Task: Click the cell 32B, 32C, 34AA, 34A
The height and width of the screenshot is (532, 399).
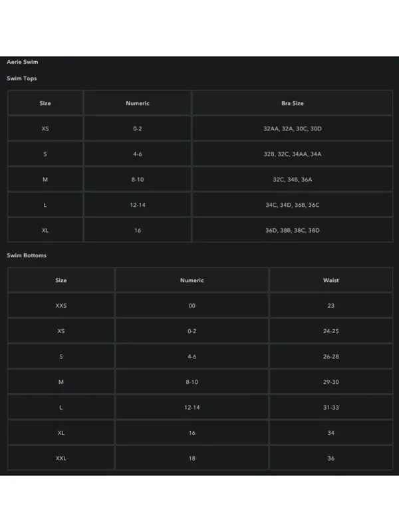Action: coord(293,154)
